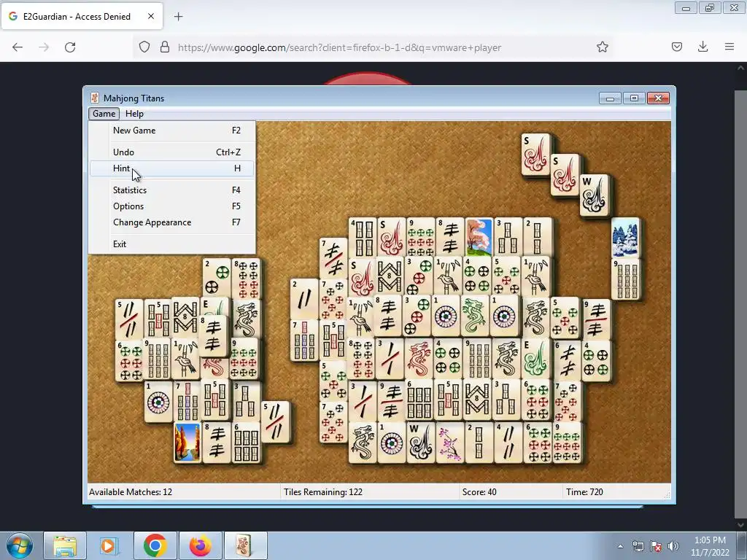
Task: Select the 5 character tile at left stack edge
Action: coord(129,319)
